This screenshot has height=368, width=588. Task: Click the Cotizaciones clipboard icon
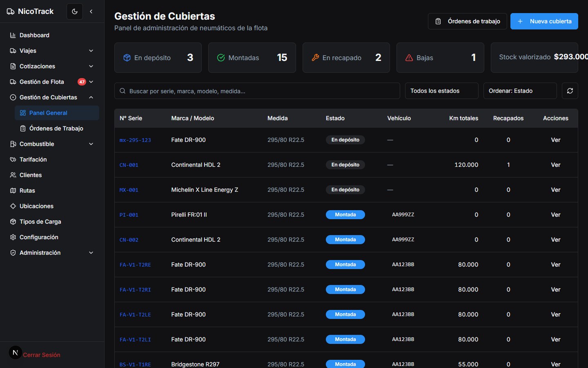tap(13, 66)
